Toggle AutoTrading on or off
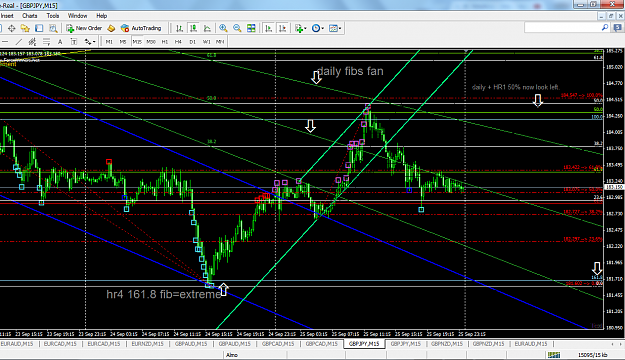This screenshot has height=360, width=625. (x=141, y=28)
